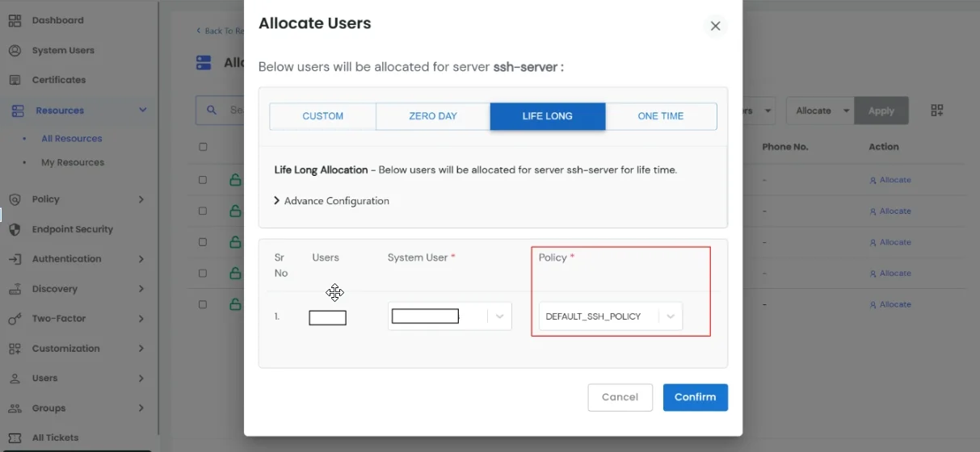Cancel the Allocate Users dialog
The height and width of the screenshot is (452, 980).
pyautogui.click(x=620, y=397)
